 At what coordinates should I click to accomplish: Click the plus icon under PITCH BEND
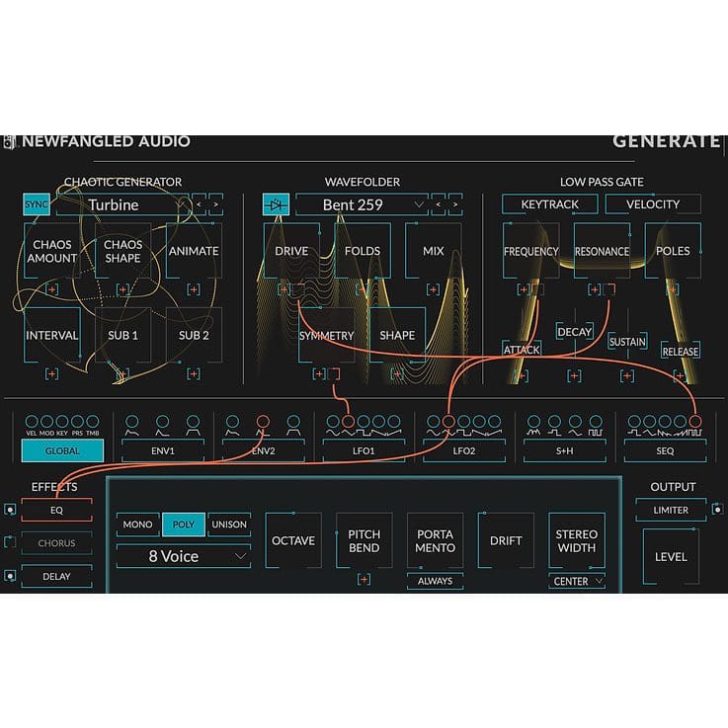[x=364, y=580]
